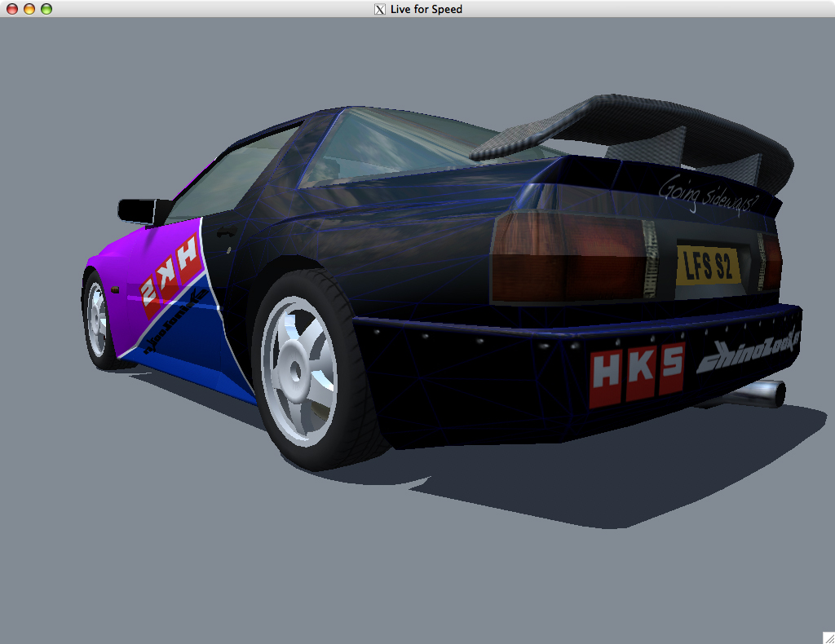Screen dimensions: 835x644
Task: Click the front wheel rim
Action: pyautogui.click(x=97, y=320)
